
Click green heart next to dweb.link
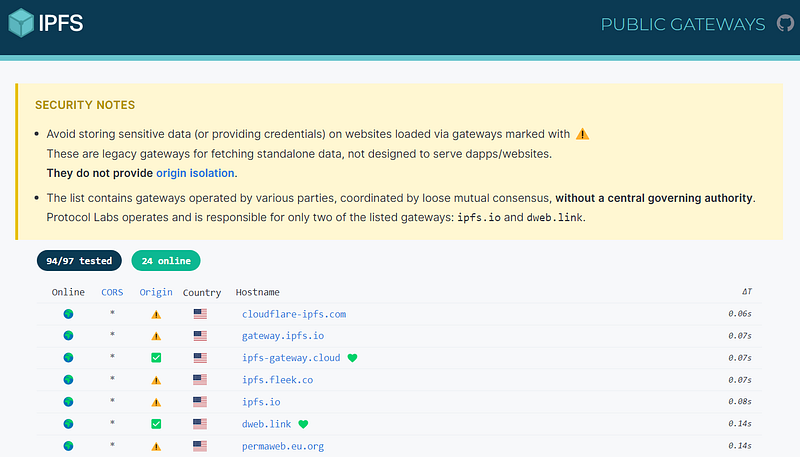303,424
